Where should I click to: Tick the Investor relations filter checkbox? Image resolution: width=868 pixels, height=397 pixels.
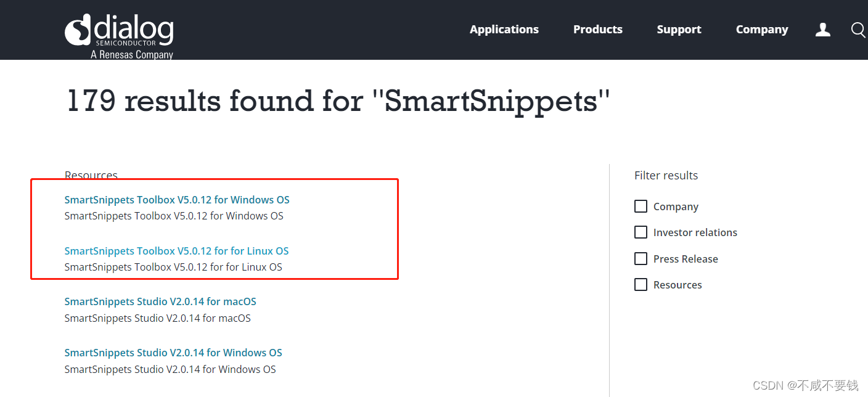pyautogui.click(x=641, y=232)
